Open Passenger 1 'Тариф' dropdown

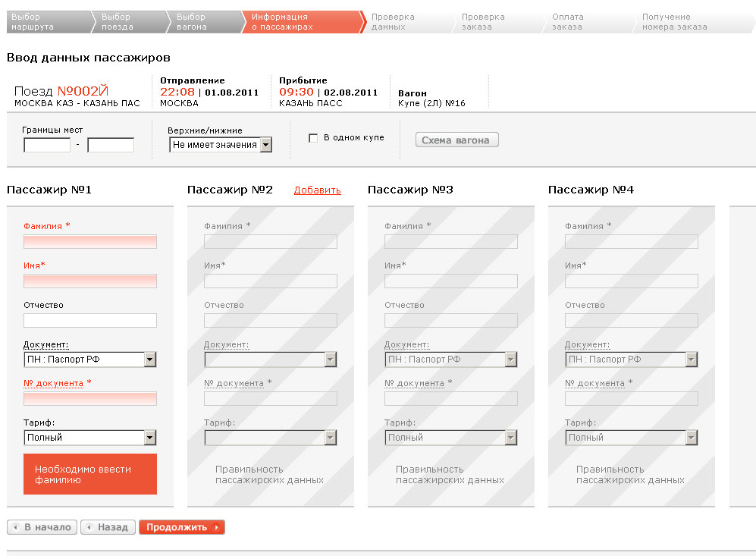[89, 438]
